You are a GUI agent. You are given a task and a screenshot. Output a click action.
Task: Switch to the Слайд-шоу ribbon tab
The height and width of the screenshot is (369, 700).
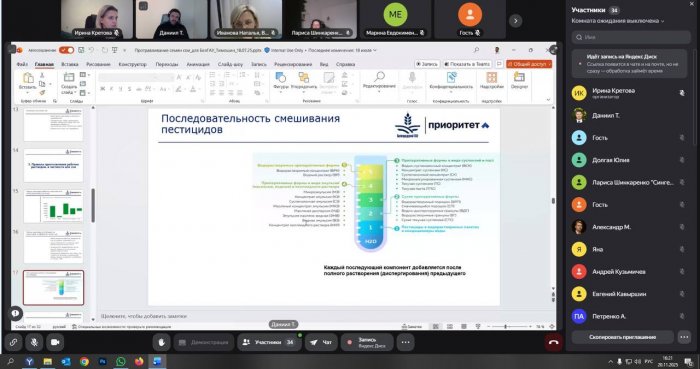point(230,64)
